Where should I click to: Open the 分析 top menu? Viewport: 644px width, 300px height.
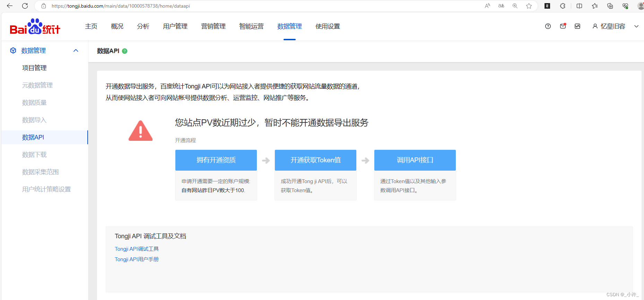pyautogui.click(x=143, y=26)
